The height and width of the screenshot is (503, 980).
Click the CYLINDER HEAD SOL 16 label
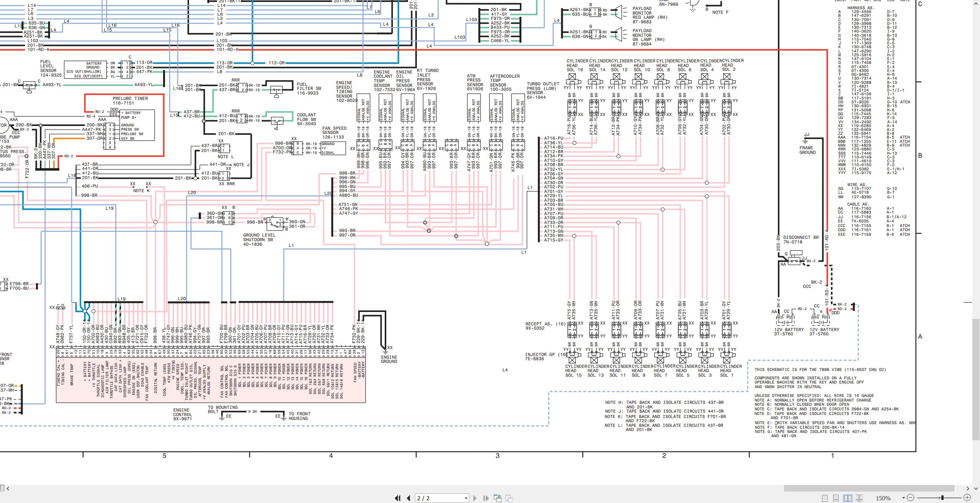pyautogui.click(x=577, y=65)
